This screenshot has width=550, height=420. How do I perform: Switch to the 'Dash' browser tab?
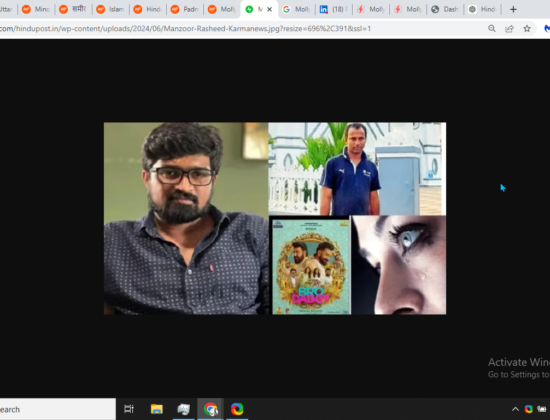(x=445, y=9)
